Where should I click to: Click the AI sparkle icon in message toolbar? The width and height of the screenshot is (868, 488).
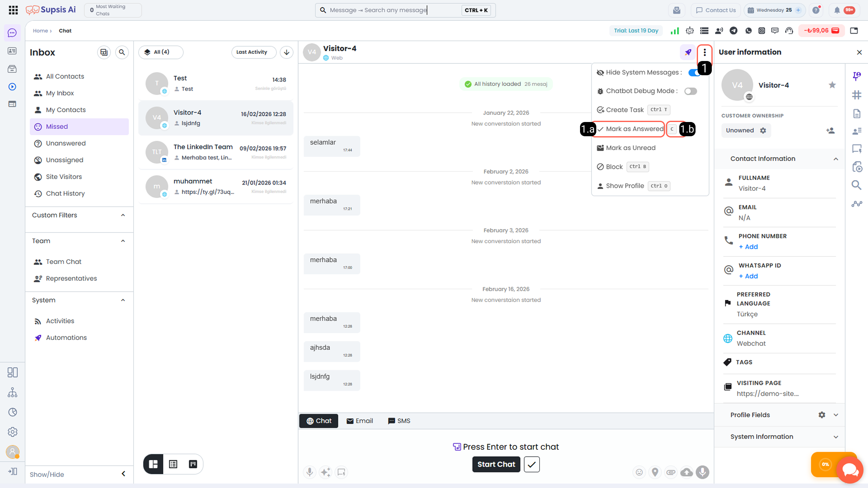click(325, 472)
